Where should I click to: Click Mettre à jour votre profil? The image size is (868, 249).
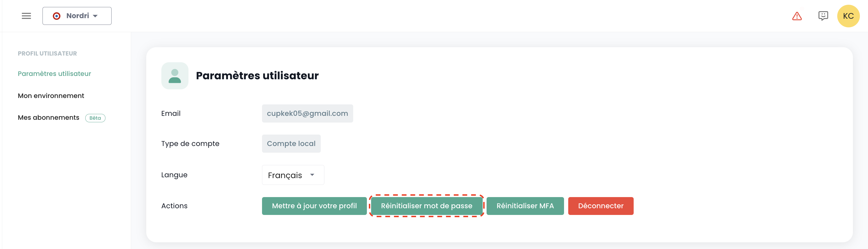314,206
